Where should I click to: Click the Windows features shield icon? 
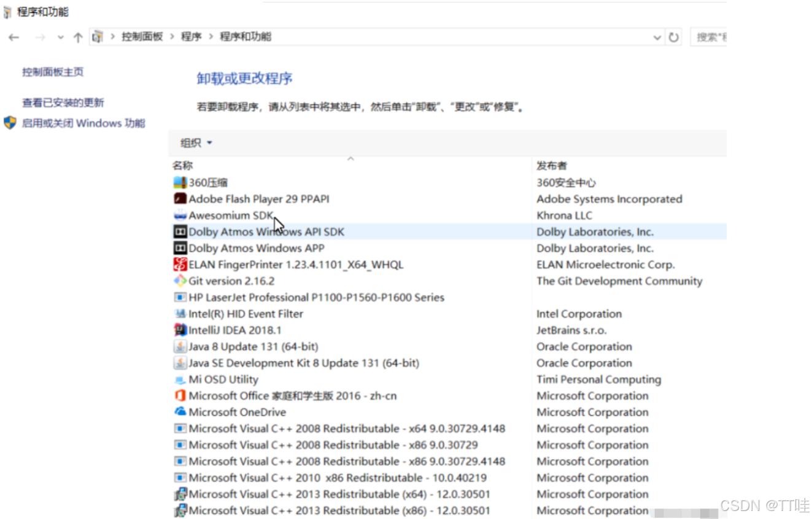10,123
